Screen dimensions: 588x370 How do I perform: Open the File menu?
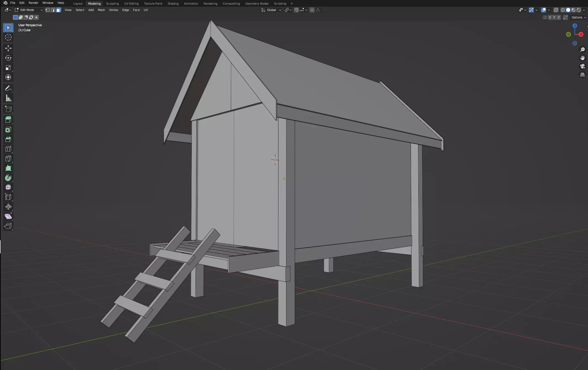13,3
